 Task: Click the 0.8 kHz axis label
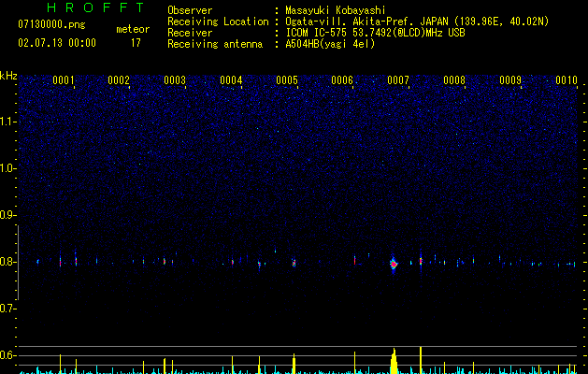(8, 262)
